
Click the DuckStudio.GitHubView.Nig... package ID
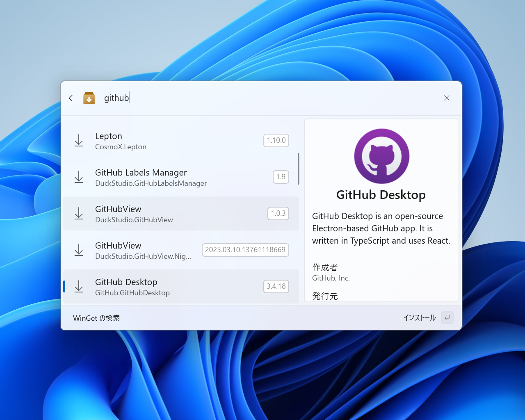coord(143,256)
